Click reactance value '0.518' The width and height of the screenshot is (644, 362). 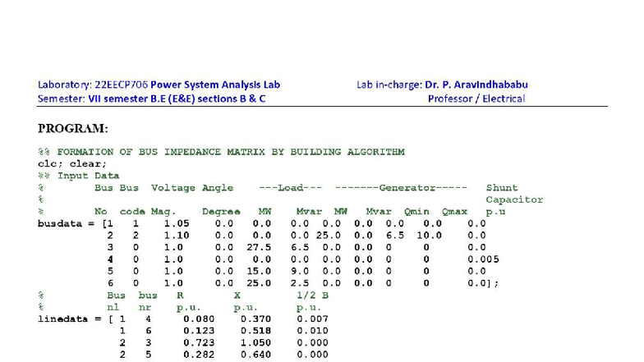pyautogui.click(x=256, y=332)
